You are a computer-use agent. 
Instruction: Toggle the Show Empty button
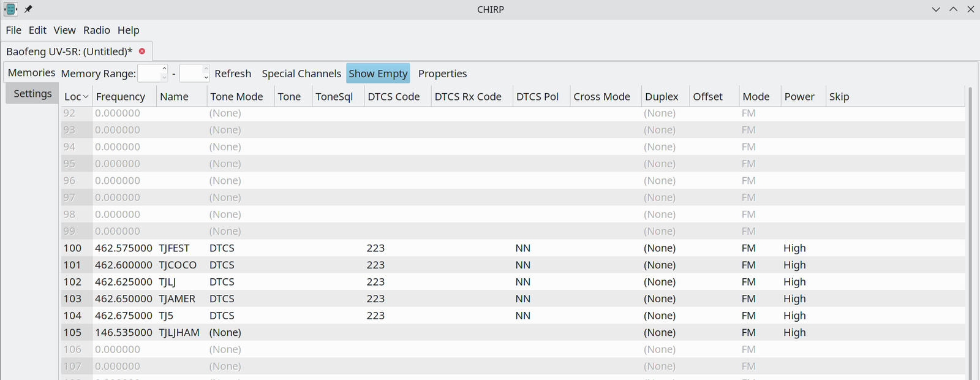click(x=378, y=74)
